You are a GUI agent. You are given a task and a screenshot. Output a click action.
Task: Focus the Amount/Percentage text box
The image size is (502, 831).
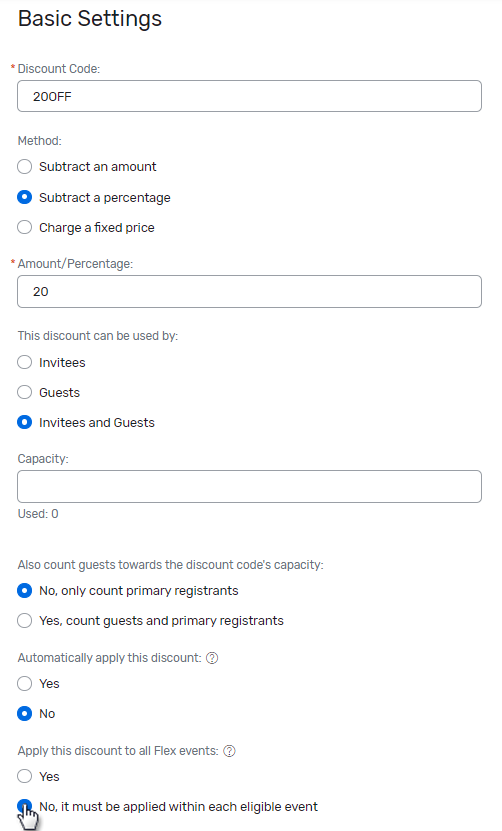(249, 291)
